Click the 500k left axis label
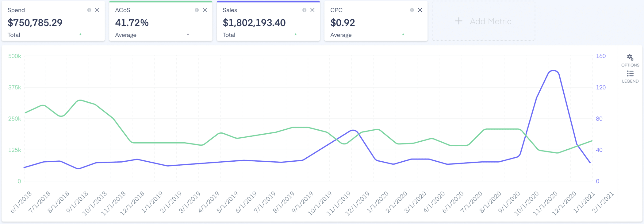Screen dimensions: 644x224 (x=15, y=56)
